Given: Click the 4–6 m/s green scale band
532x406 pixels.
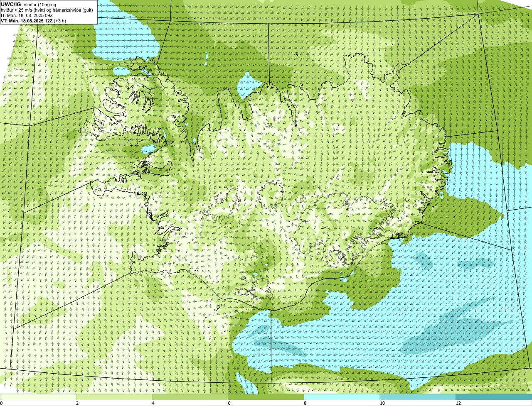Looking at the screenshot, I should coord(190,397).
